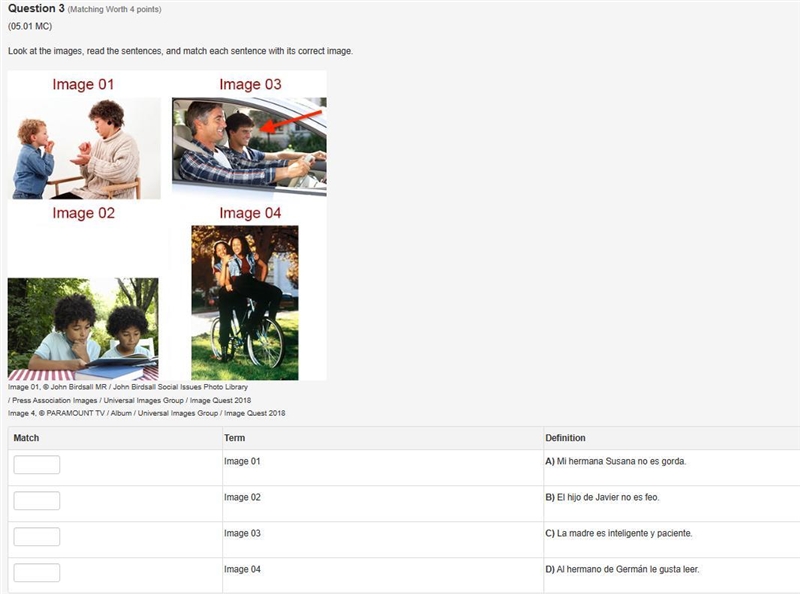
Task: Click the instruction 'Look at the images, read the sentences'
Action: [x=181, y=51]
